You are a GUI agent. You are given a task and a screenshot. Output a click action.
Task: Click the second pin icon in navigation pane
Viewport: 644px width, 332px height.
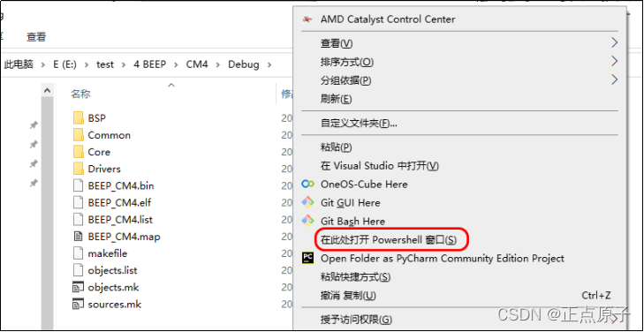(x=34, y=145)
